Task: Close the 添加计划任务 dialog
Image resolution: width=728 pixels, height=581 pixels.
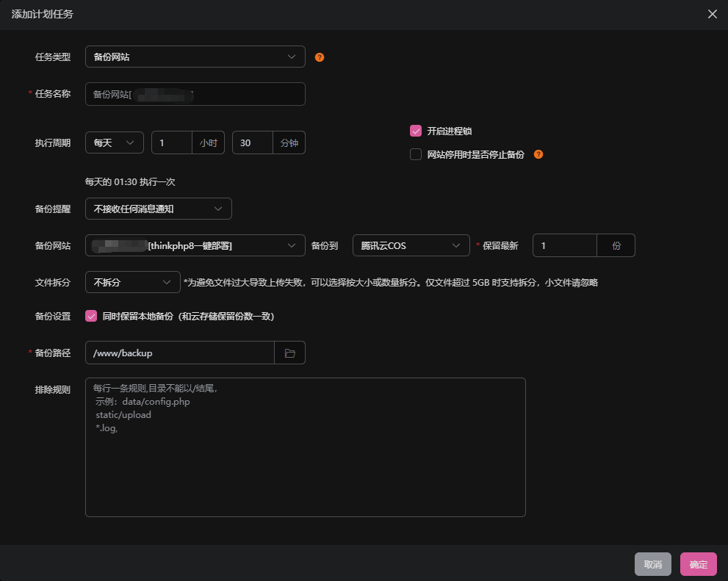Action: pos(711,14)
